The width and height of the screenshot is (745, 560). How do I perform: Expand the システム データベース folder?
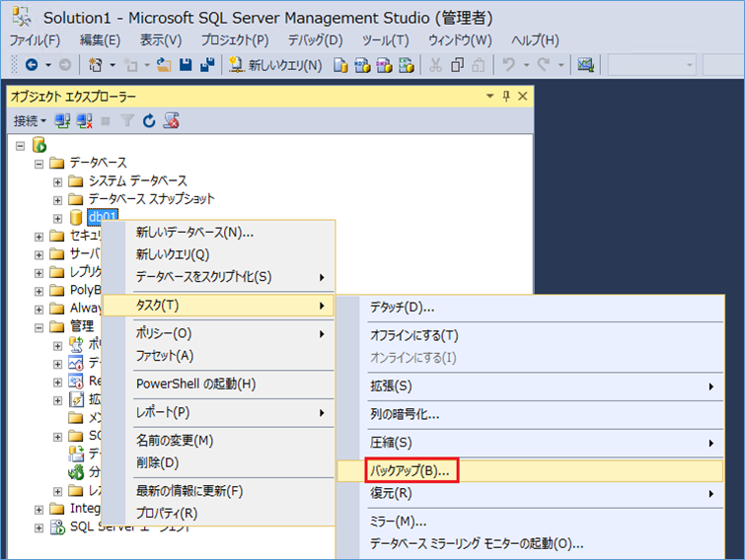[x=57, y=181]
